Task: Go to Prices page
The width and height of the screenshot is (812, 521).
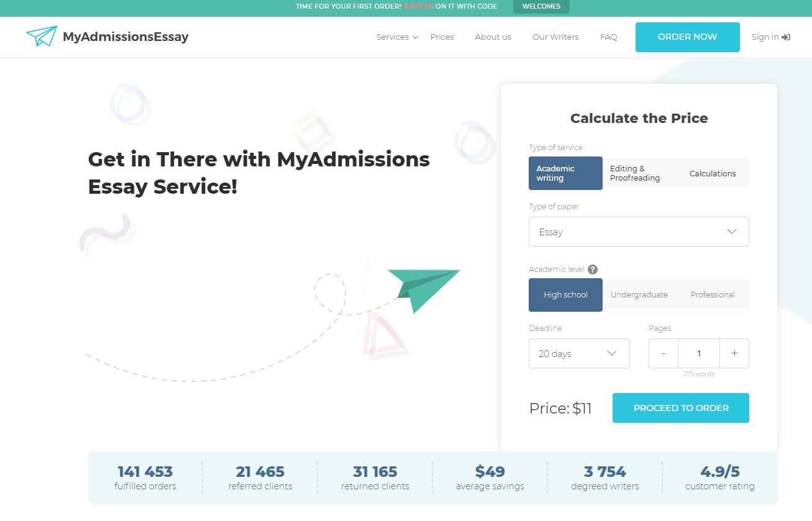Action: pyautogui.click(x=442, y=37)
